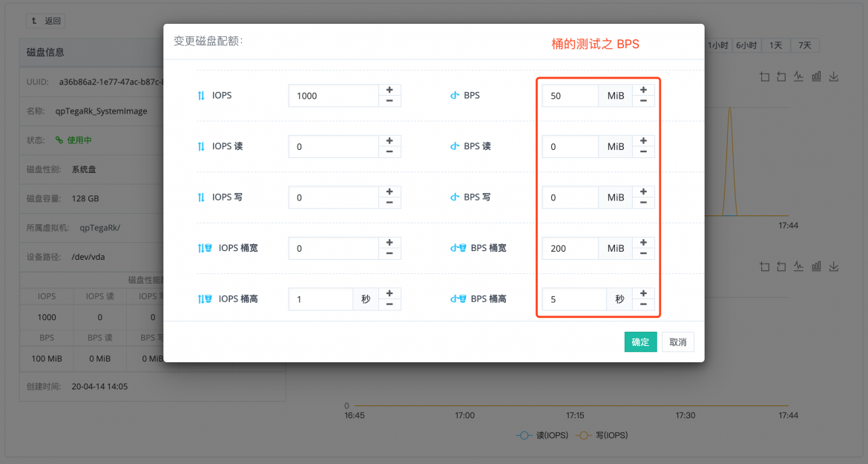Switch upper chart to bar chart icon

coord(816,76)
